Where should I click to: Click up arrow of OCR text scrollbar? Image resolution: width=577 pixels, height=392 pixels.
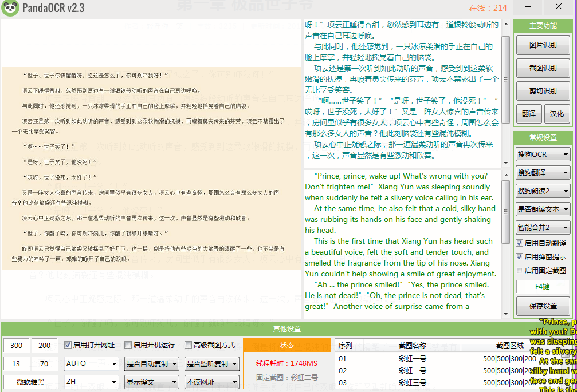coord(506,24)
